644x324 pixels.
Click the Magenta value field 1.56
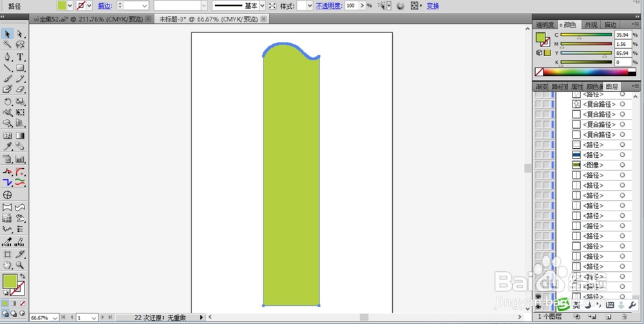[623, 44]
